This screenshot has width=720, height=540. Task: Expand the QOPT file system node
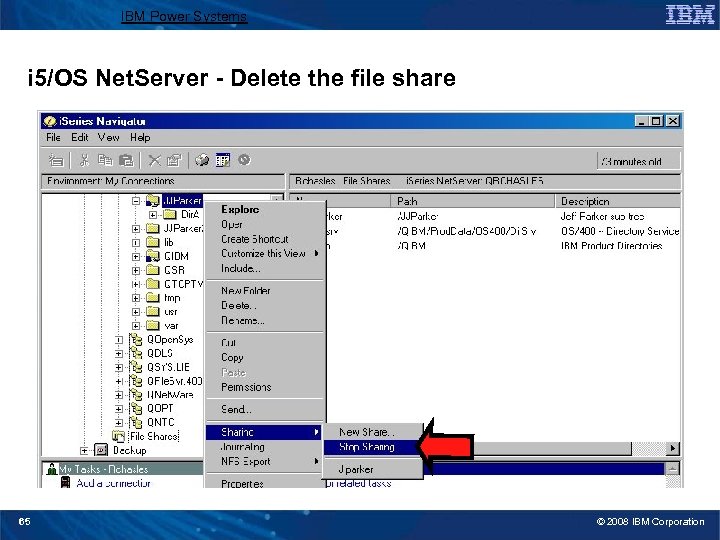click(x=118, y=409)
